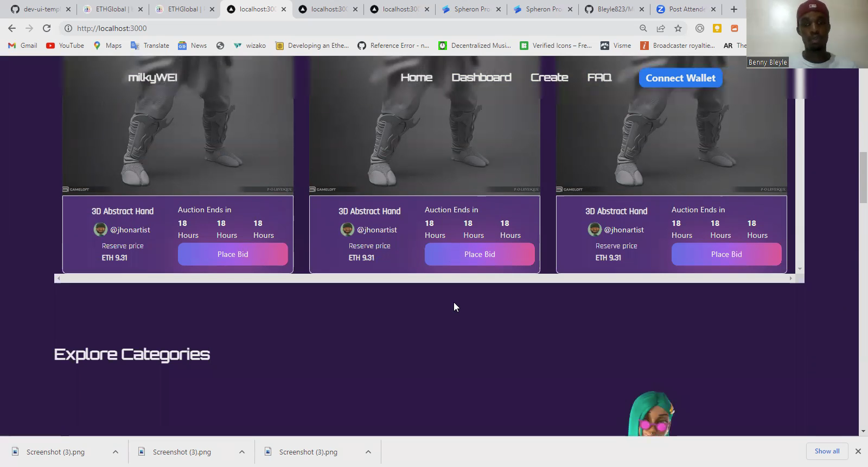Click @jhonartist avatar on third card
The height and width of the screenshot is (467, 868).
[594, 230]
